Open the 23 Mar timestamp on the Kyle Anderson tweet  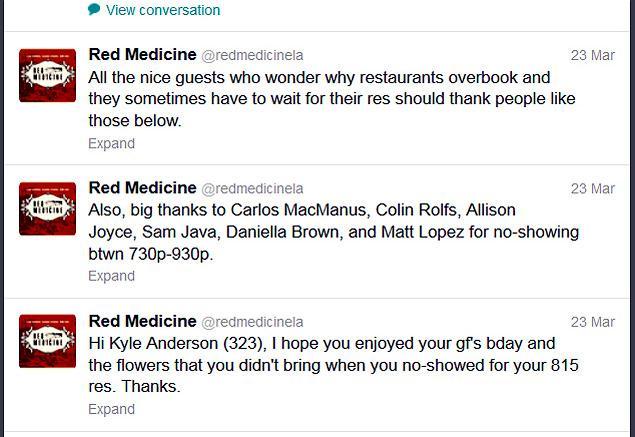pyautogui.click(x=592, y=322)
